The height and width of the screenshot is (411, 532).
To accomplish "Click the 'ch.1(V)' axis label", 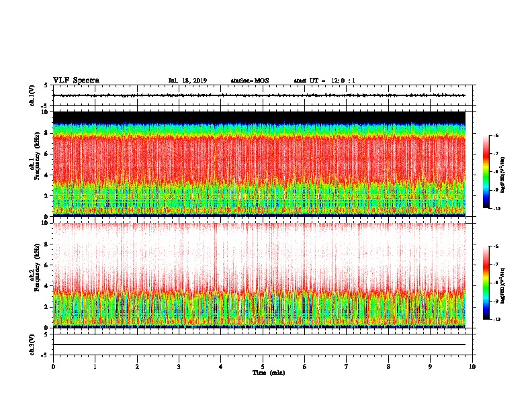I will coord(32,95).
